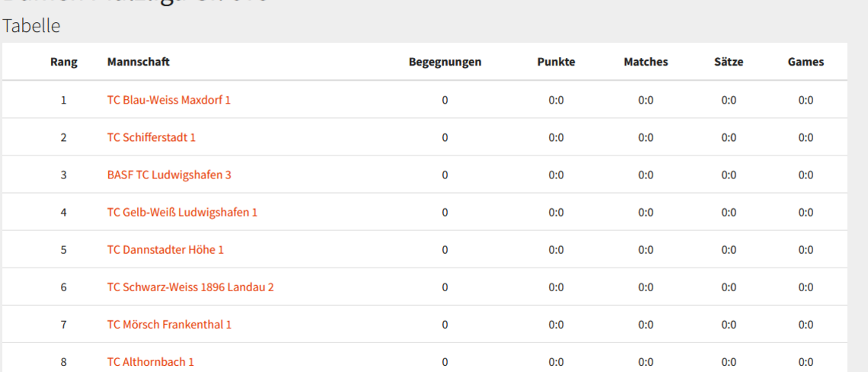Select the TC Althornbach 1 link
868x372 pixels.
tap(150, 361)
